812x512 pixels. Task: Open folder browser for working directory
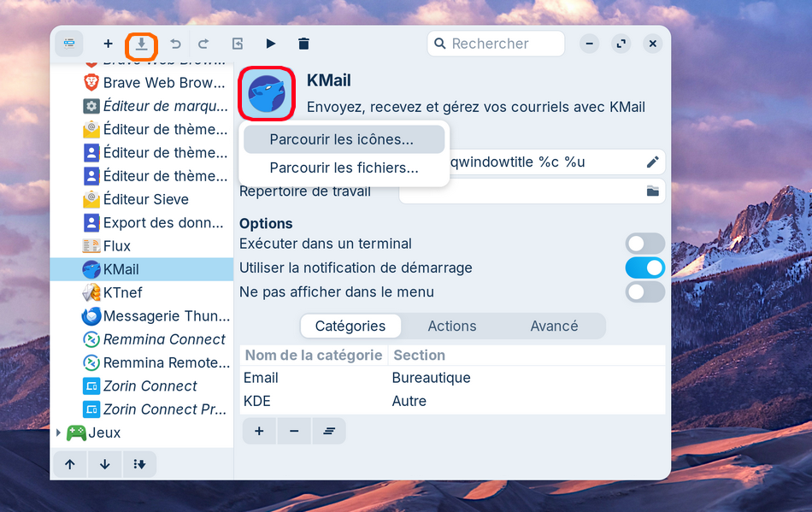tap(652, 191)
